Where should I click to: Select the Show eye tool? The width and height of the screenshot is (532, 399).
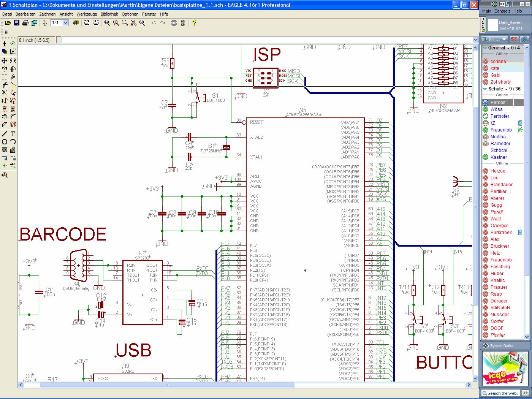point(13,44)
